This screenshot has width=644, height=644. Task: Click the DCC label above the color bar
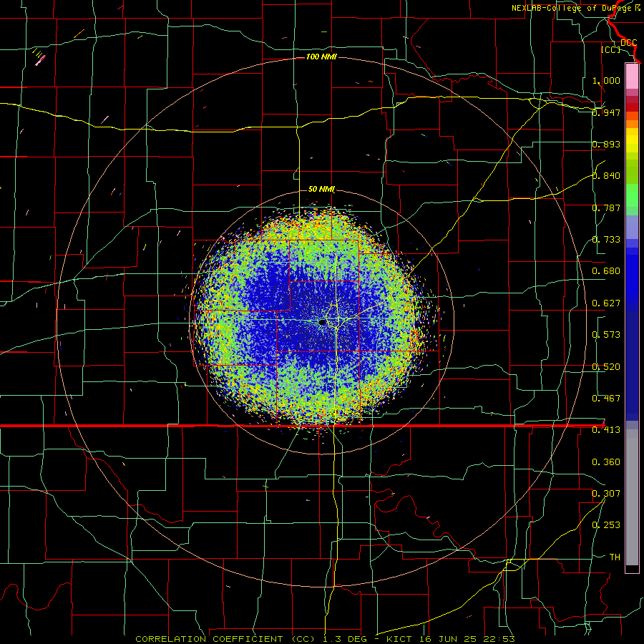point(628,43)
